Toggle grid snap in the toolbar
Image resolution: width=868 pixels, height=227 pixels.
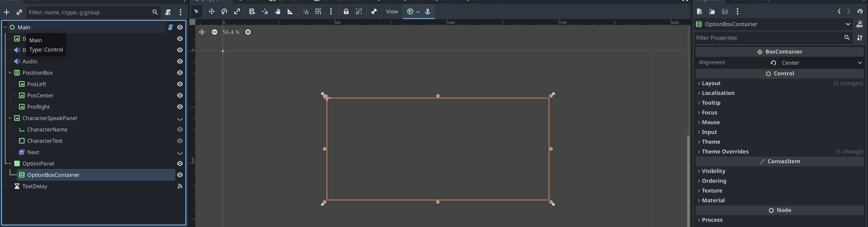[318, 12]
